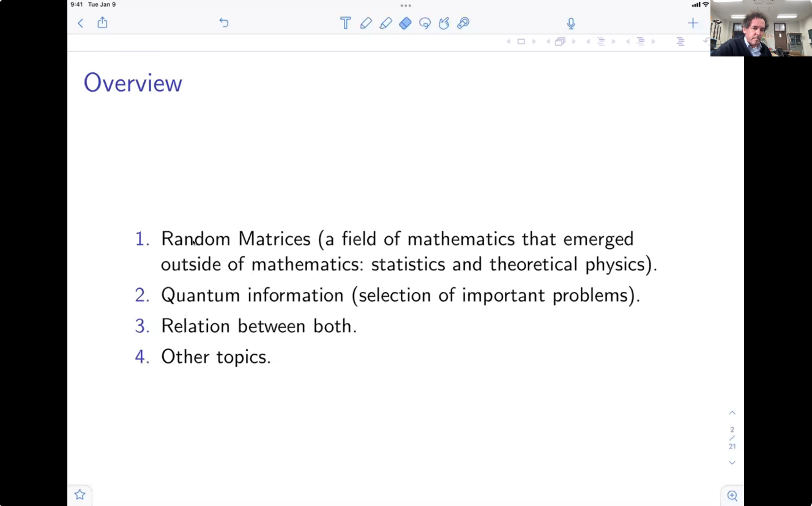The width and height of the screenshot is (812, 506).
Task: Open the zoom magnifier tool
Action: pyautogui.click(x=732, y=496)
